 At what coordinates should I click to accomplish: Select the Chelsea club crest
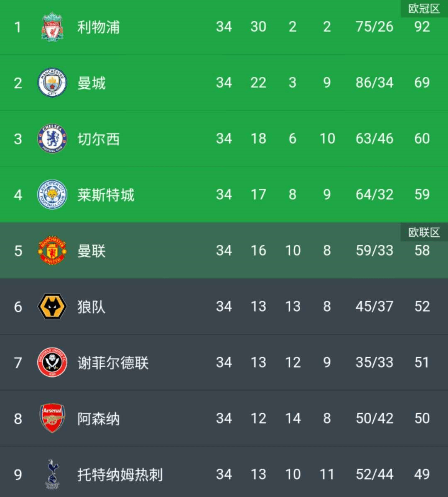point(52,138)
